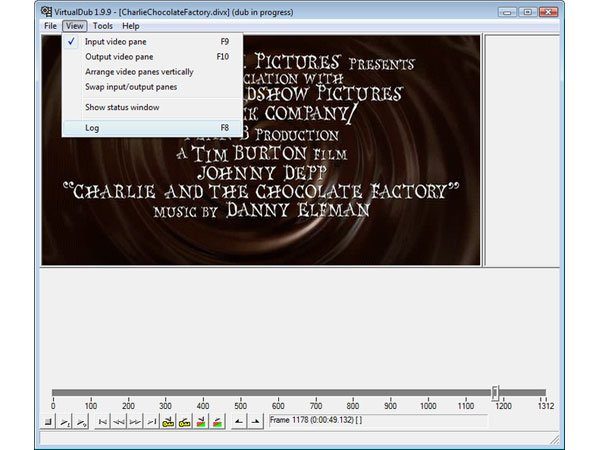This screenshot has width=600, height=450.
Task: Click the VirtualDub title bar app icon
Action: click(x=46, y=12)
